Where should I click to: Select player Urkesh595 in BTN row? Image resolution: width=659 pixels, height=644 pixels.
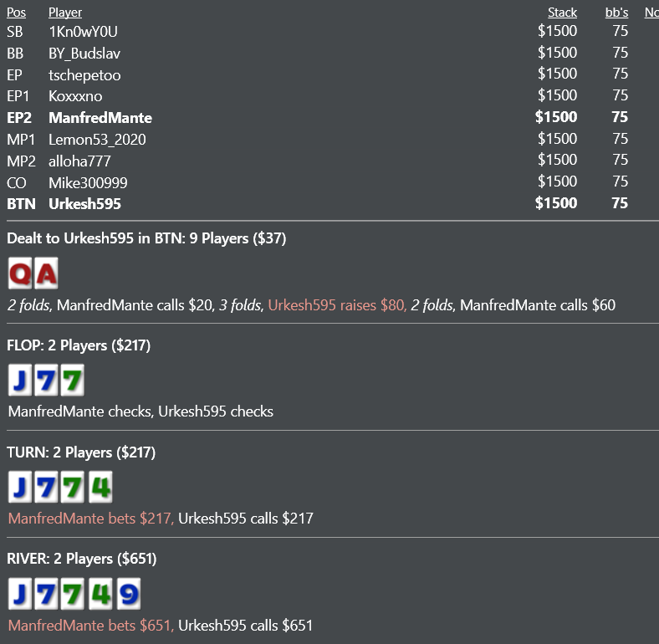pos(84,204)
